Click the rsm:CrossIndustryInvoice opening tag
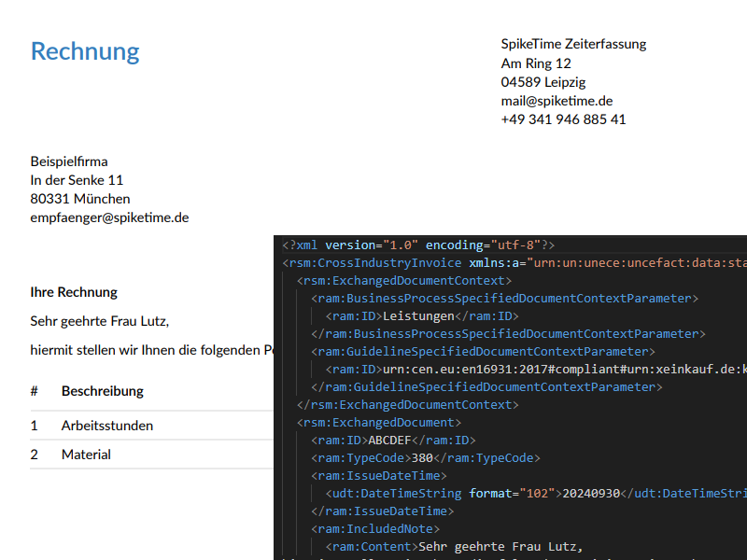 (514, 263)
